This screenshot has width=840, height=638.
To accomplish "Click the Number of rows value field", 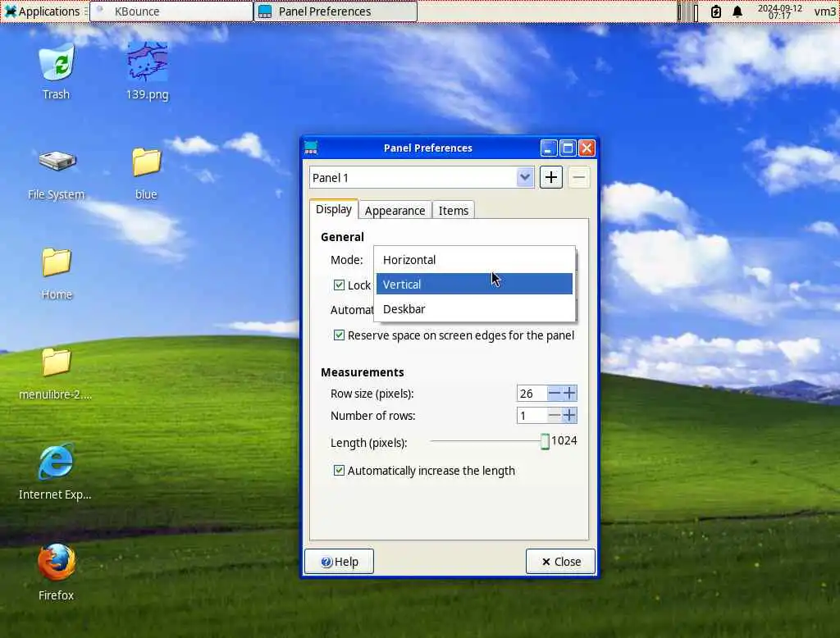I will coord(532,415).
